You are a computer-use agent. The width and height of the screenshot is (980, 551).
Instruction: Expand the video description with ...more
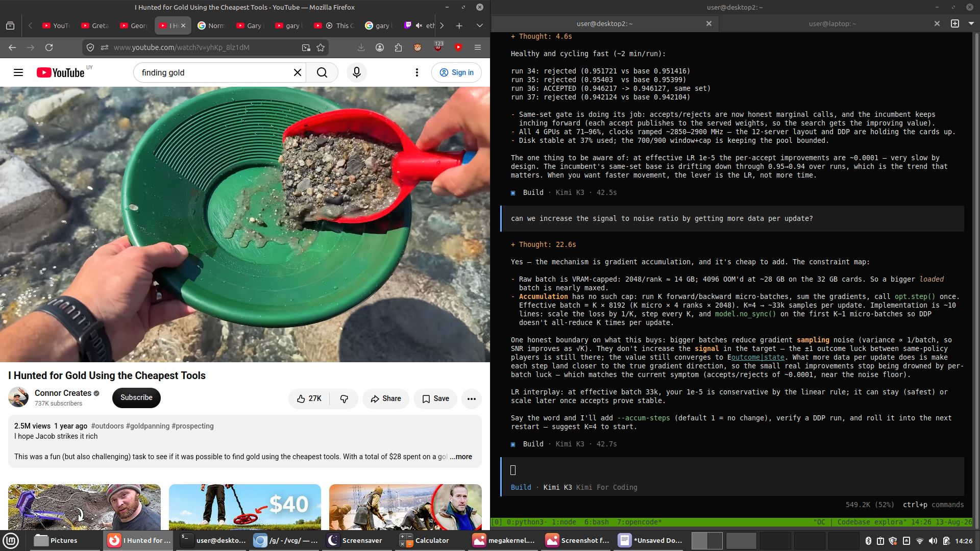pos(461,457)
